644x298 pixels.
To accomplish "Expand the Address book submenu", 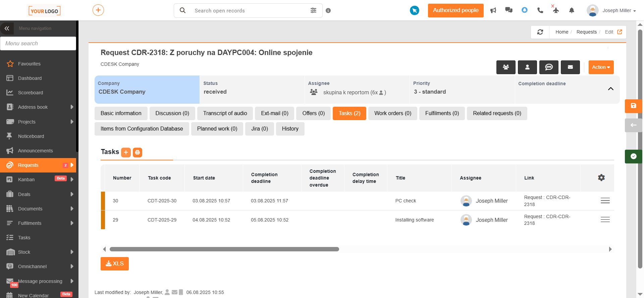I will click(72, 107).
